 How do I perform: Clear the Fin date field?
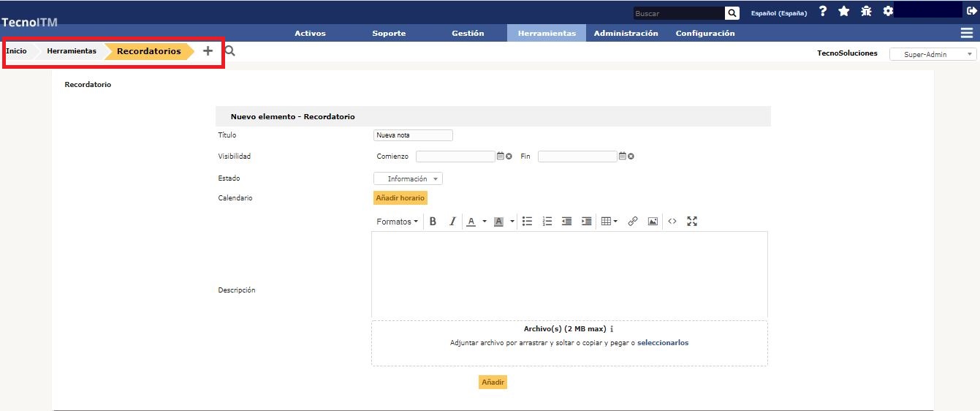point(631,156)
